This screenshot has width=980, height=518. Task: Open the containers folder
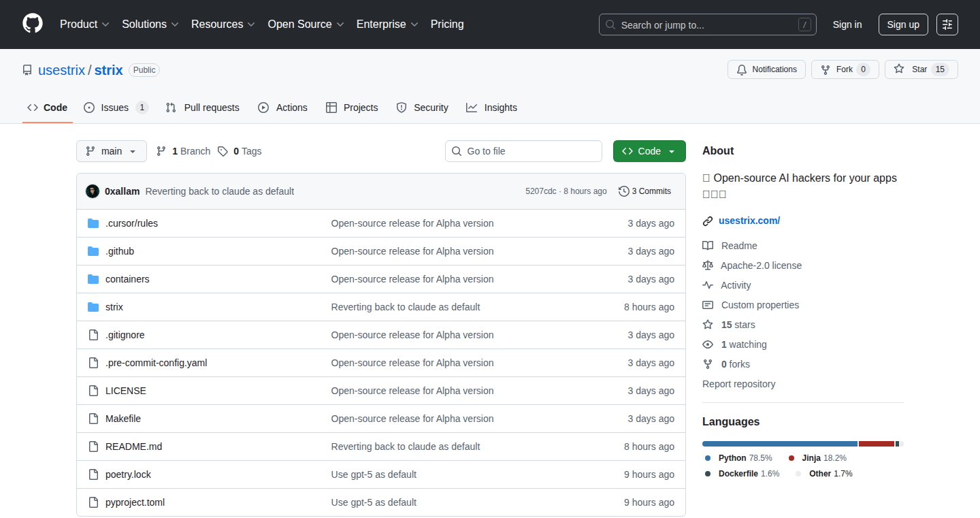(127, 279)
